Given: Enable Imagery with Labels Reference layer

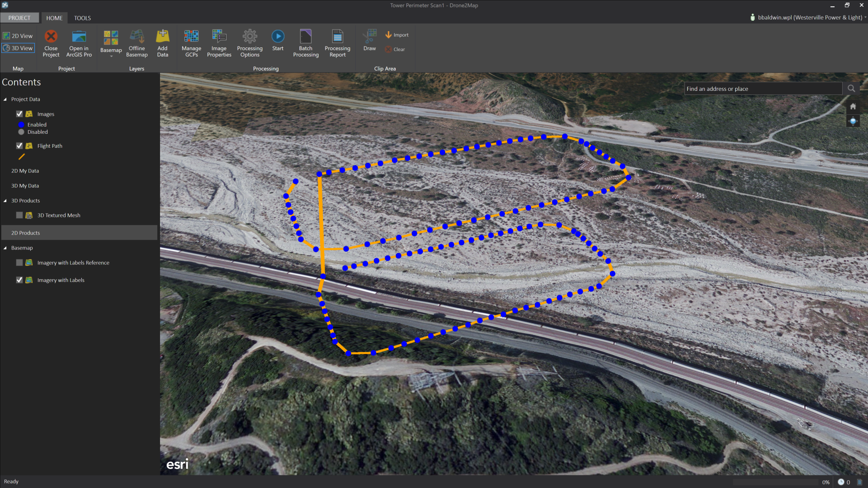Looking at the screenshot, I should (x=19, y=263).
